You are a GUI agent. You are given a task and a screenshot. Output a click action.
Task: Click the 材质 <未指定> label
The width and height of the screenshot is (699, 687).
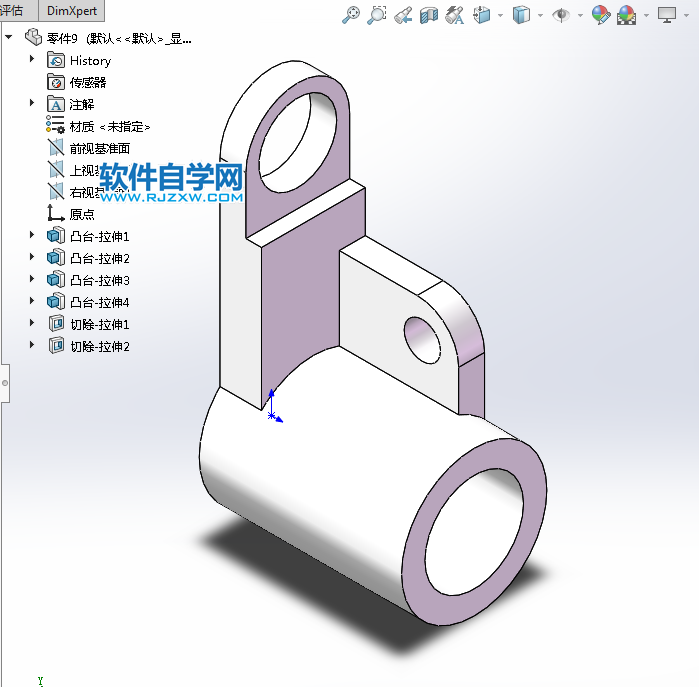pos(110,127)
